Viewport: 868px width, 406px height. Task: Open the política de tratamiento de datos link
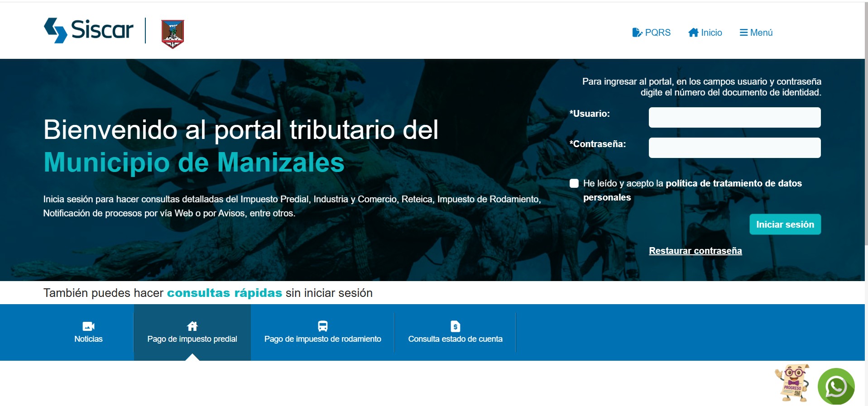[x=733, y=183]
